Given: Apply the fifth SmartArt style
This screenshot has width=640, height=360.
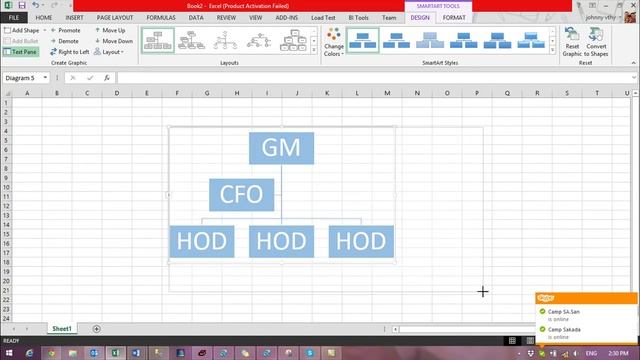Looking at the screenshot, I should [497, 40].
